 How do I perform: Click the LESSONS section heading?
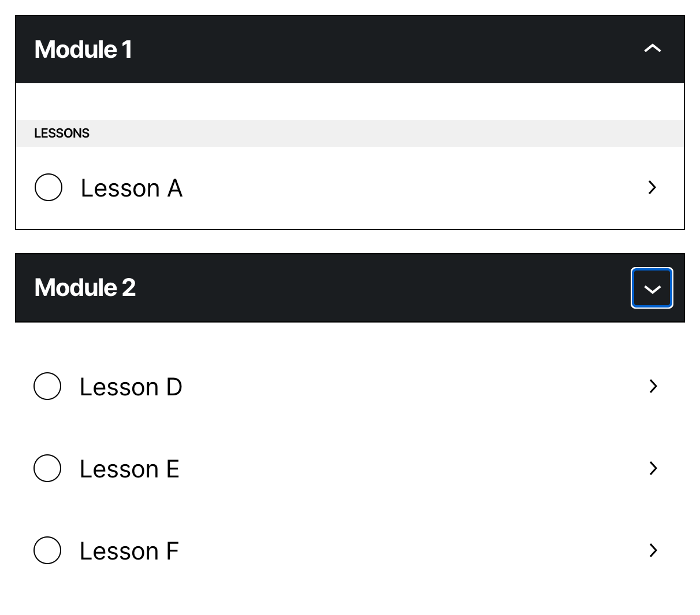coord(62,134)
